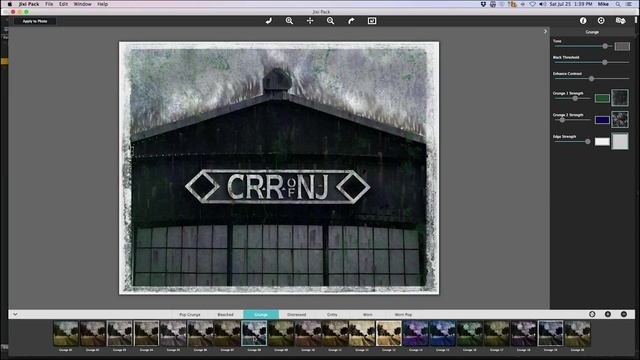Screen dimensions: 640x360
Task: Click the Apple menu icon
Action: (9, 4)
